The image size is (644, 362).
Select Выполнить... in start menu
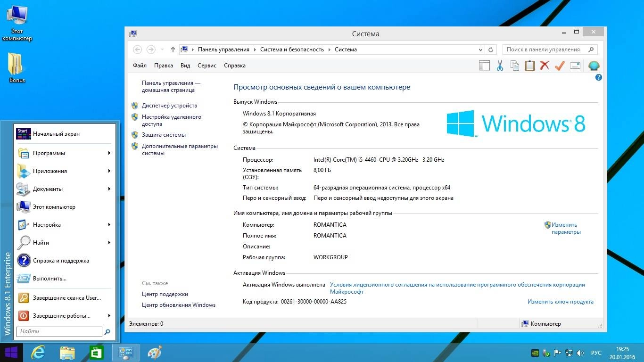tap(65, 279)
